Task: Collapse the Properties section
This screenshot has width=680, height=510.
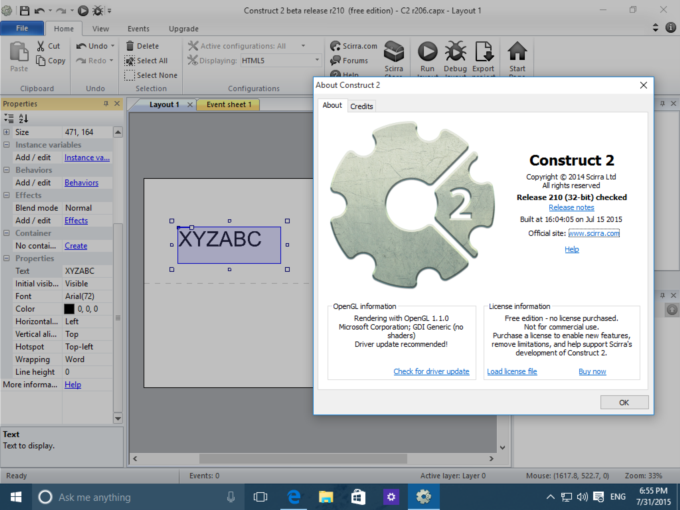Action: 7,258
